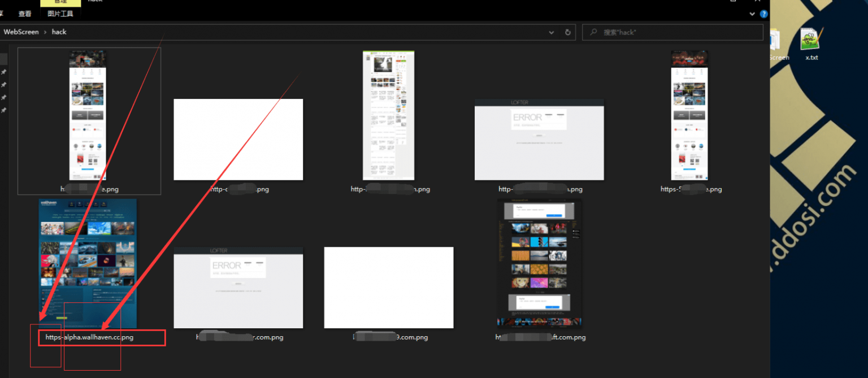Click the blue Help question mark icon
The height and width of the screenshot is (378, 868).
click(763, 14)
